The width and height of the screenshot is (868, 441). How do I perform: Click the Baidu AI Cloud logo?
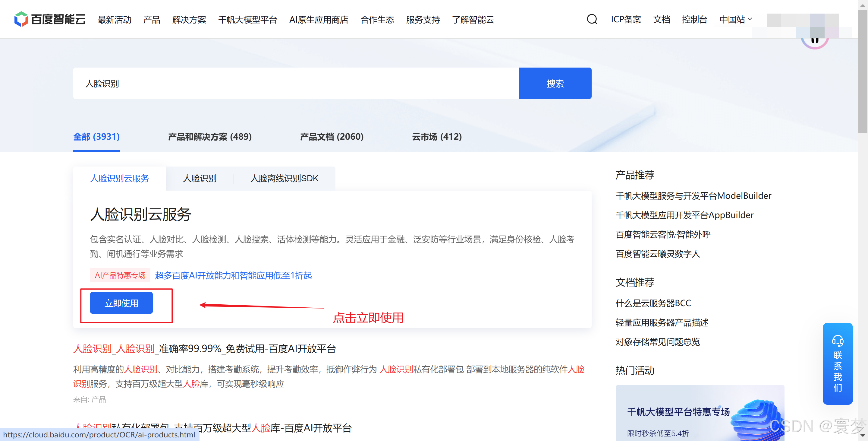[x=50, y=19]
